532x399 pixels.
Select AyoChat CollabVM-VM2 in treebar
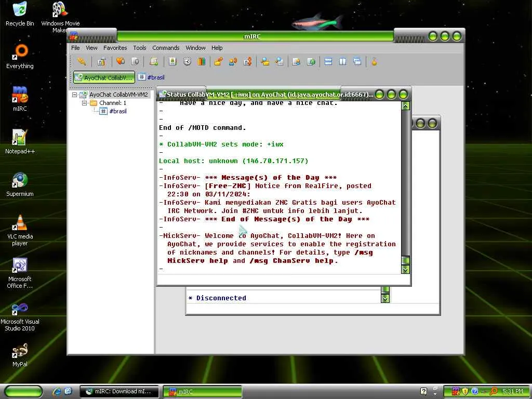pyautogui.click(x=118, y=95)
